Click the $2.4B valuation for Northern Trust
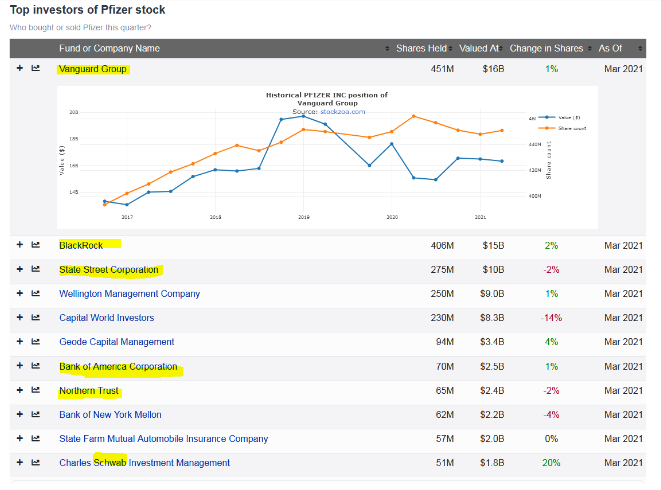This screenshot has height=490, width=661. coord(492,390)
